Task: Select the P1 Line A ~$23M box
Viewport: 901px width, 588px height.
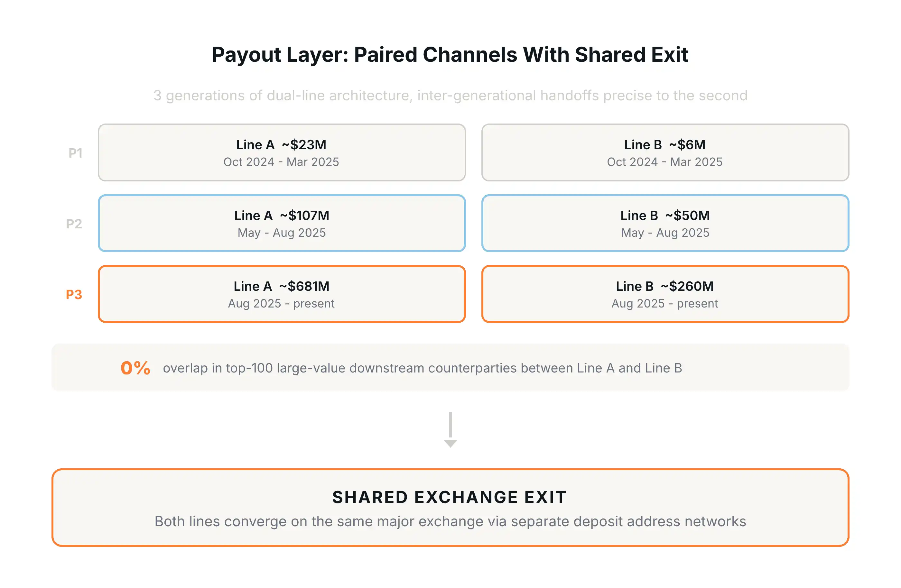Action: (x=282, y=152)
